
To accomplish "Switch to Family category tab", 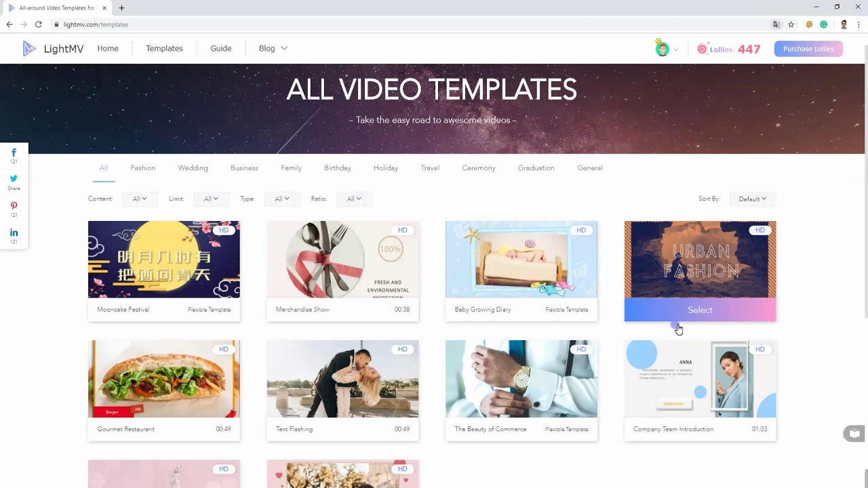I will (x=291, y=168).
